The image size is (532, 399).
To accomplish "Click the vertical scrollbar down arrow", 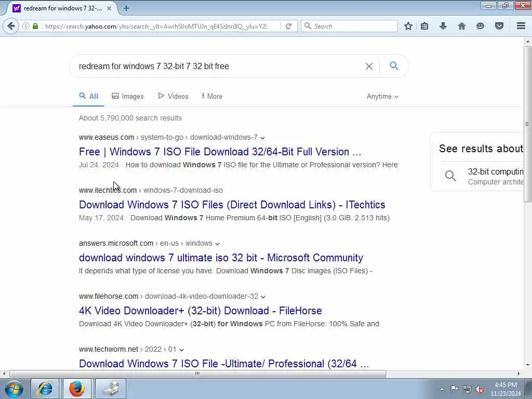I will (527, 365).
